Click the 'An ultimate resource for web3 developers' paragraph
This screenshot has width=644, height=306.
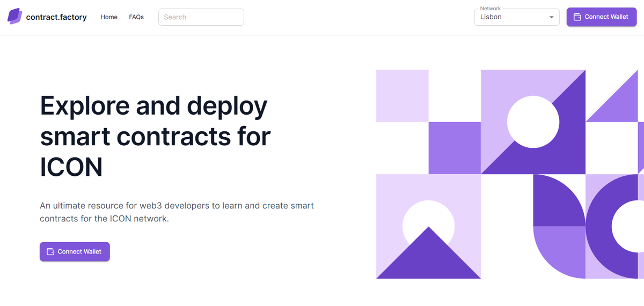[177, 212]
